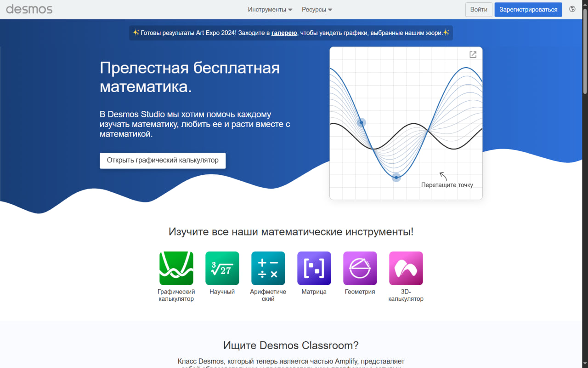Viewport: 588px width, 368px height.
Task: Follow the галерею link in banner
Action: pos(284,33)
